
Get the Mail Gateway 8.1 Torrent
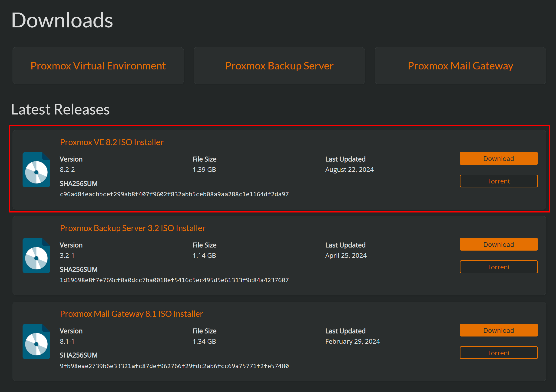(498, 353)
